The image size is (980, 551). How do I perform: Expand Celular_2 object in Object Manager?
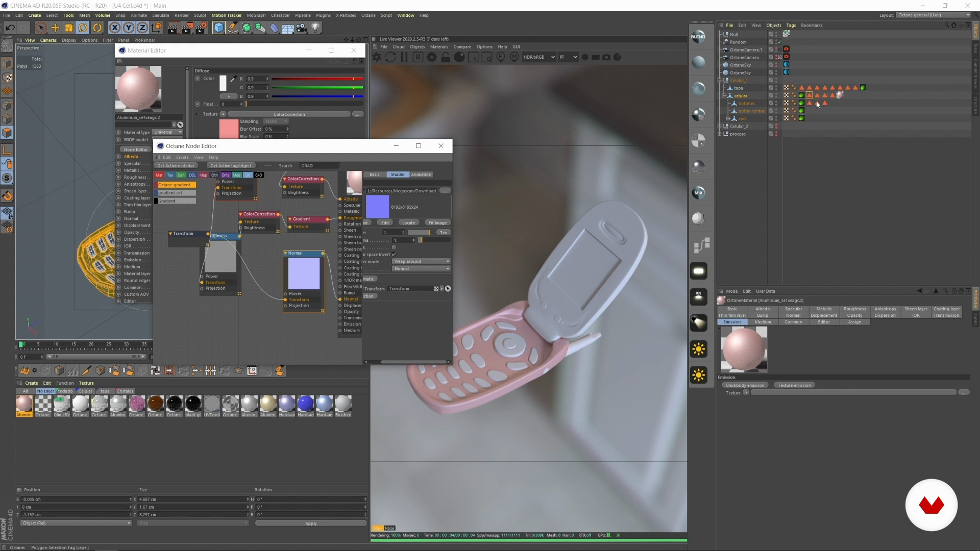tap(720, 126)
